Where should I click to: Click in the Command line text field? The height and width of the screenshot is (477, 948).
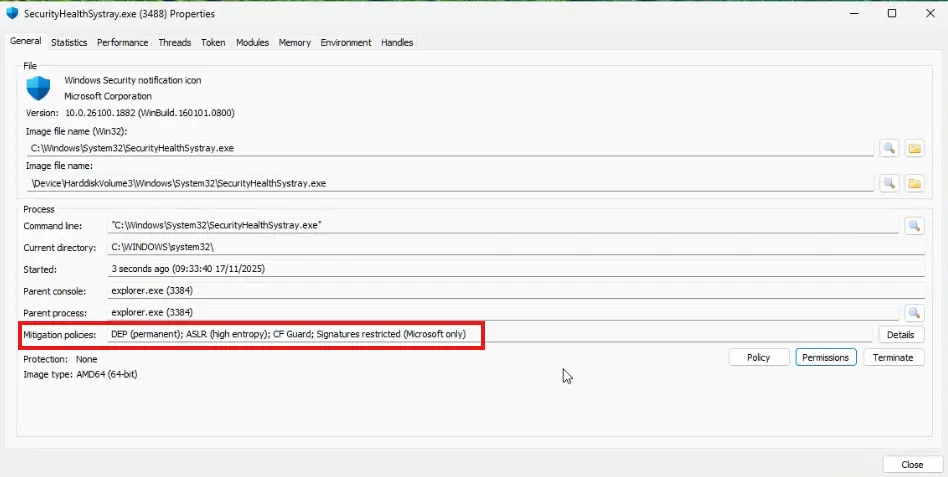(x=500, y=226)
